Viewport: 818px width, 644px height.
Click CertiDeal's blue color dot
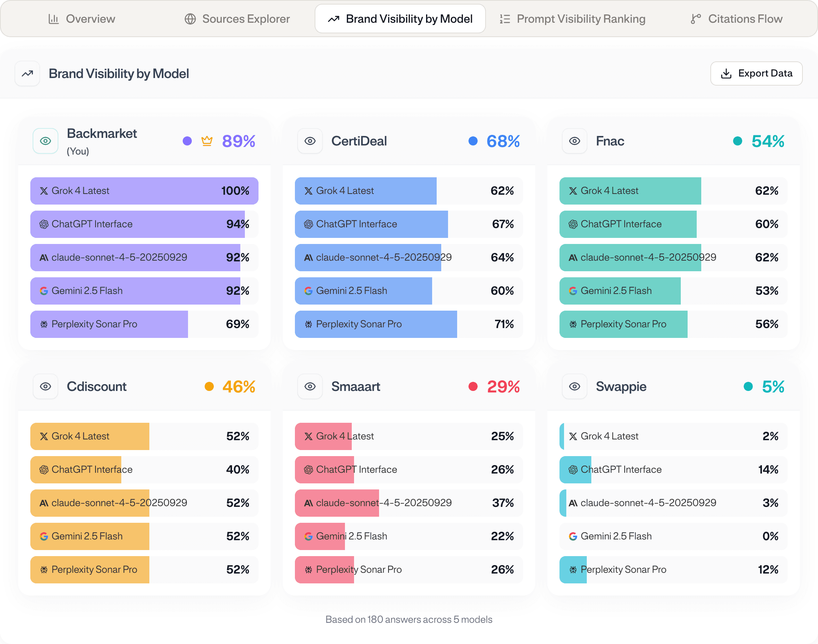pyautogui.click(x=473, y=141)
